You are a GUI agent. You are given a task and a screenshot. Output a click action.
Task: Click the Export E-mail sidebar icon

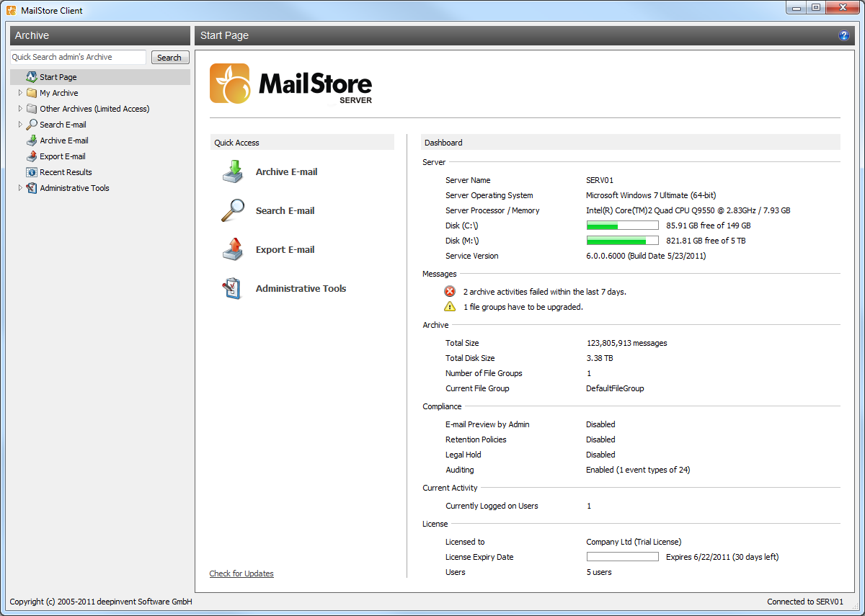32,156
